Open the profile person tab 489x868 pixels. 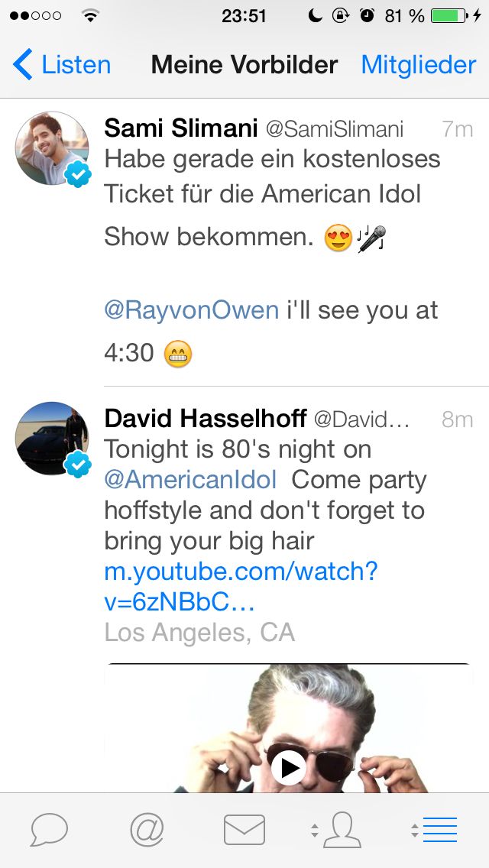click(x=342, y=829)
